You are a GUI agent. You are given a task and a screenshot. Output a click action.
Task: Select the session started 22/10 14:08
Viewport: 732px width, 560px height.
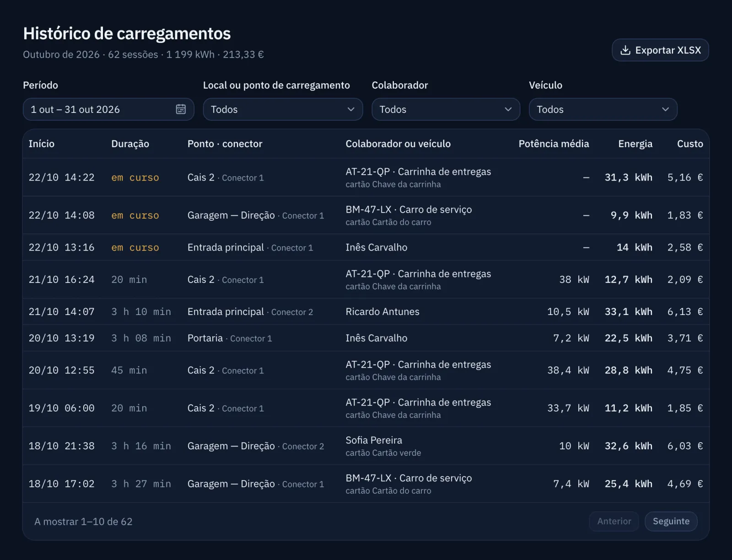[x=366, y=215]
